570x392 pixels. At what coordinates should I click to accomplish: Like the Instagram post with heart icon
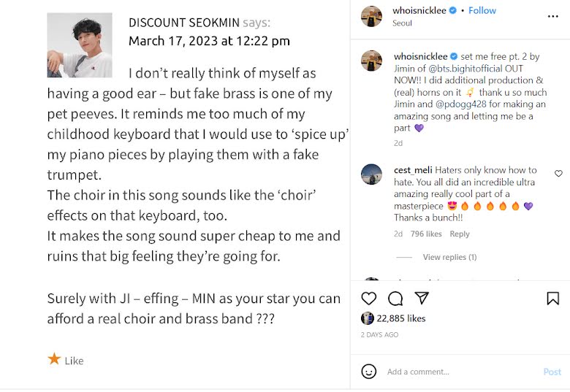[369, 298]
